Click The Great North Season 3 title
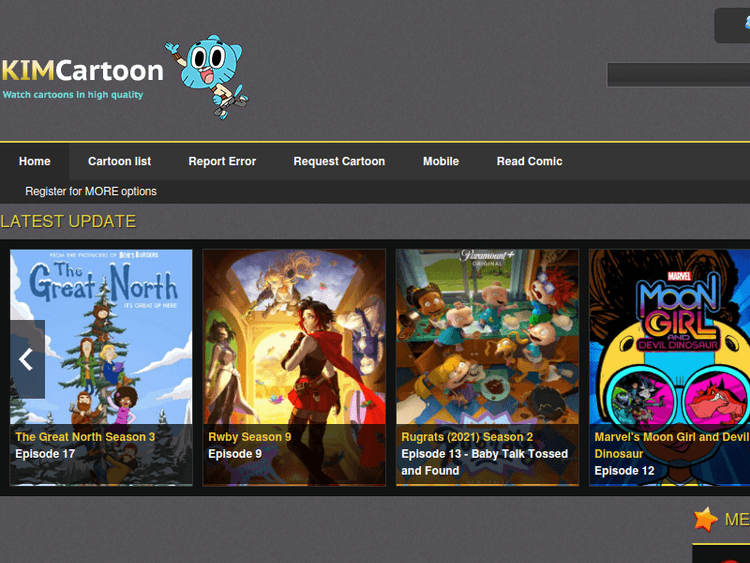 85,437
